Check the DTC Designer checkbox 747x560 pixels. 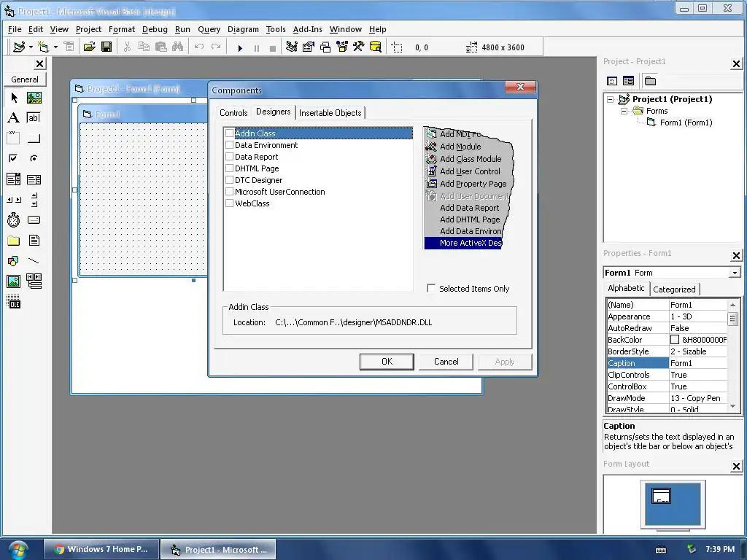[x=230, y=180]
